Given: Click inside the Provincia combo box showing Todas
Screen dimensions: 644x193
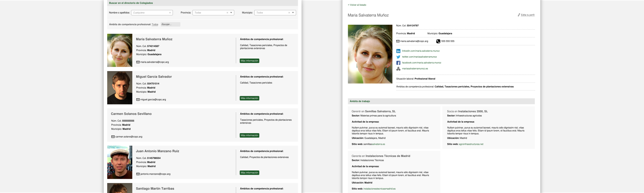Looking at the screenshot, I should pyautogui.click(x=213, y=13).
